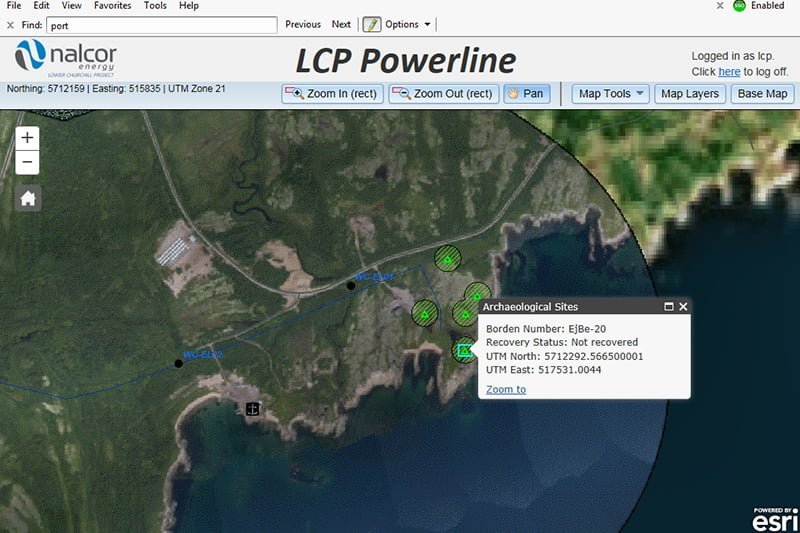Click the Esri logo attribution
The width and height of the screenshot is (800, 533).
pyautogui.click(x=774, y=520)
